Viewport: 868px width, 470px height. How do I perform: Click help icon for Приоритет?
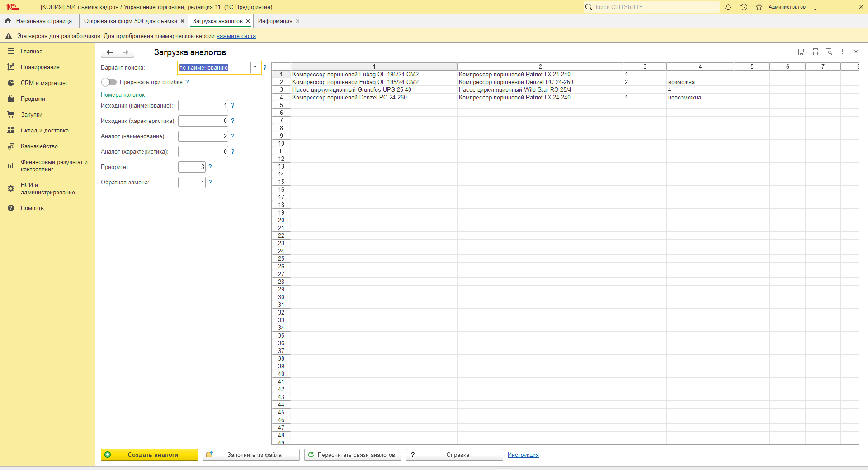tap(210, 167)
